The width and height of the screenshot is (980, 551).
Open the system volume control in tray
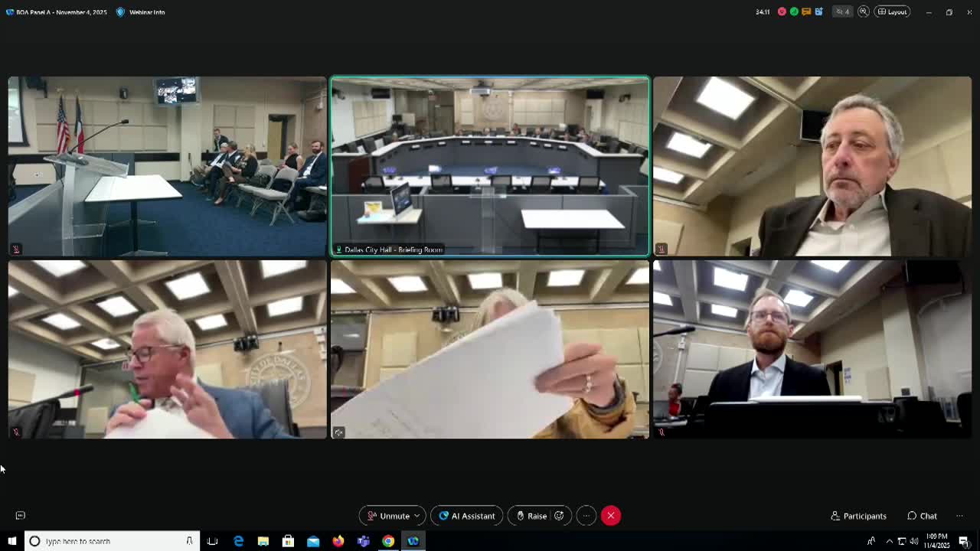pos(914,541)
